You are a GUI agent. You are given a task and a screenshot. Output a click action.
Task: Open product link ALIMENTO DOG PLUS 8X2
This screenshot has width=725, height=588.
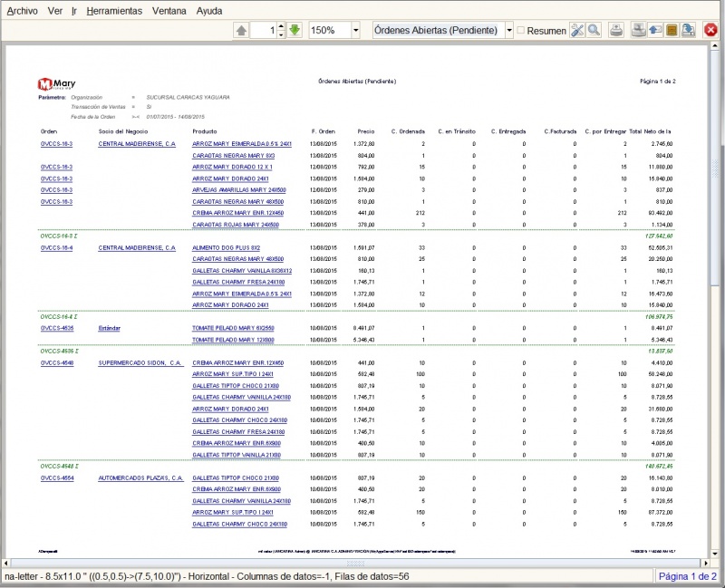[226, 247]
